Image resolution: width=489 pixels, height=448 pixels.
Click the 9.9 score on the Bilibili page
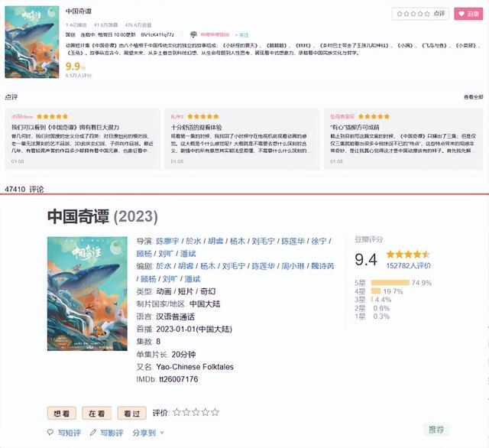[75, 67]
